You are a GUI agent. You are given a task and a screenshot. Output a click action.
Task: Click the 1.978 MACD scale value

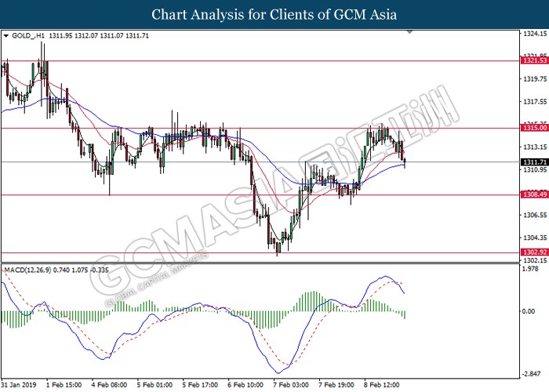click(530, 269)
